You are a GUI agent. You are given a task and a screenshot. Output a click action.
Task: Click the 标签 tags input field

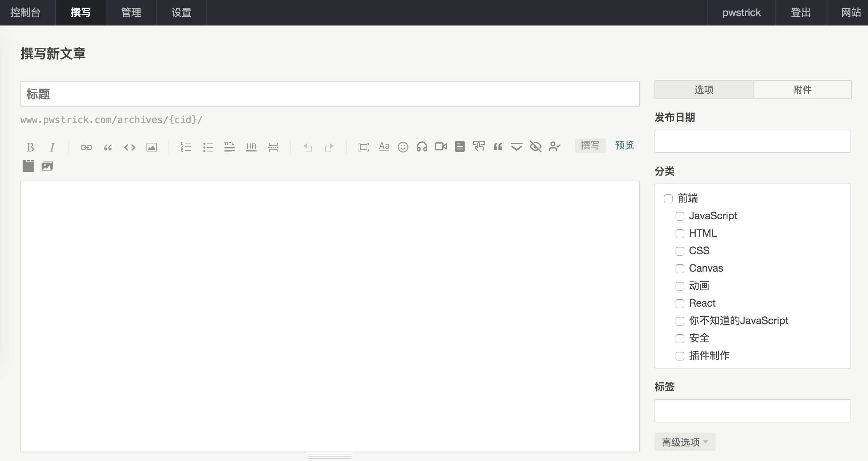pos(753,411)
